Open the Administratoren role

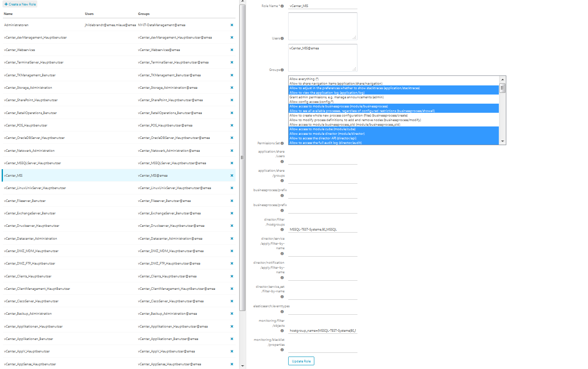click(x=16, y=25)
